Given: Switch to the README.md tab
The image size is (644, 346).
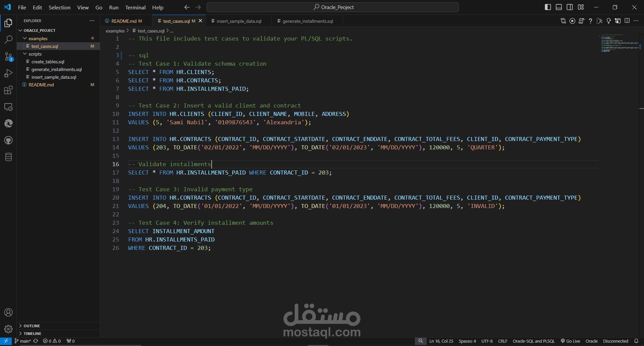Looking at the screenshot, I should point(126,21).
